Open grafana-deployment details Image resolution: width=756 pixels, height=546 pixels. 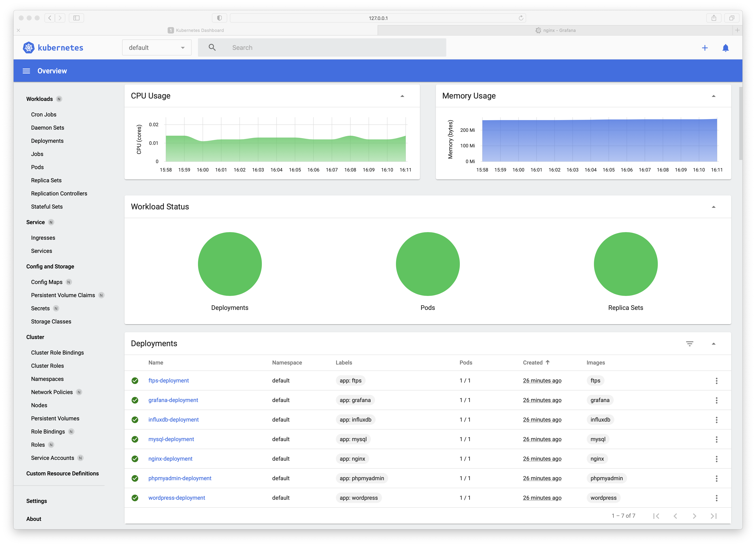click(x=173, y=400)
